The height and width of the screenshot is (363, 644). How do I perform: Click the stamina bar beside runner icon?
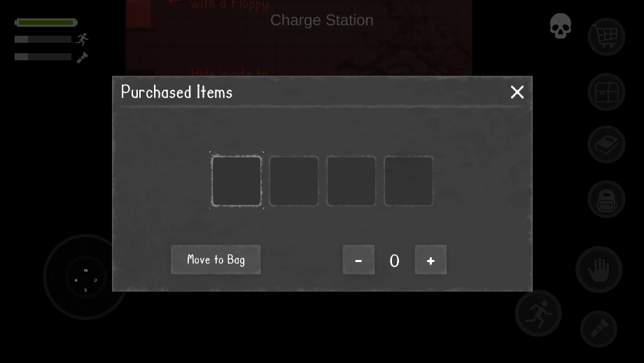point(43,39)
